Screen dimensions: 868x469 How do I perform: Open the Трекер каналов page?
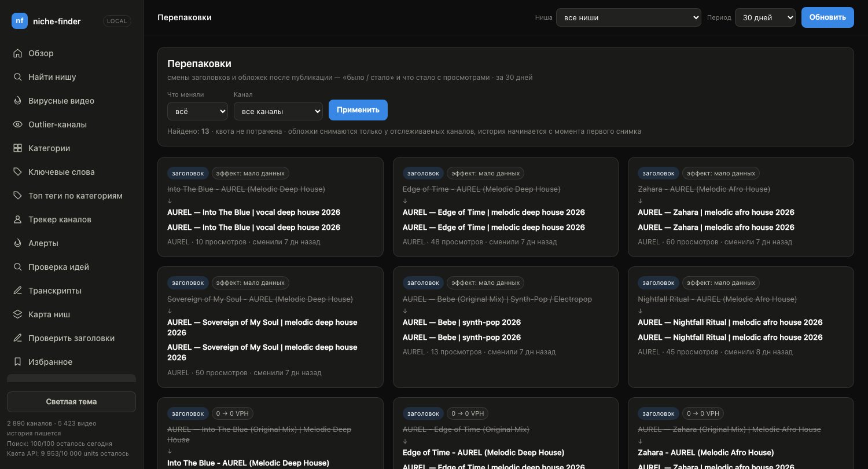[x=71, y=219]
